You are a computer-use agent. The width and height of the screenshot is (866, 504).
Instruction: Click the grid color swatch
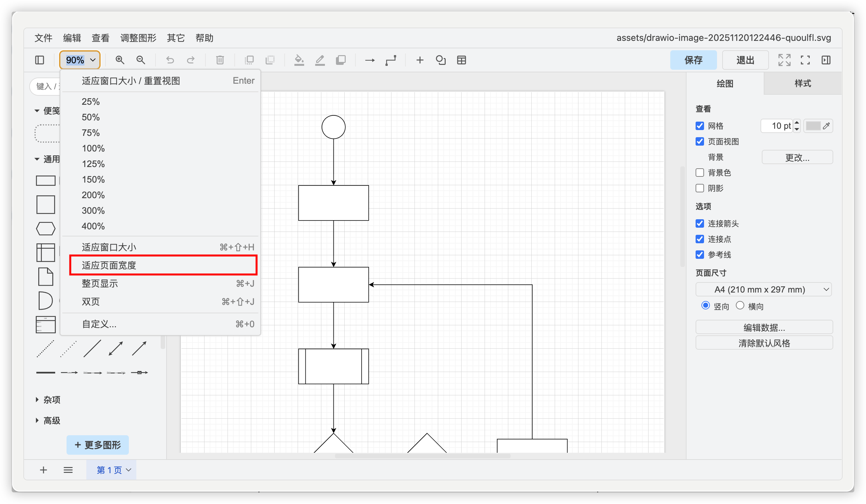[813, 126]
